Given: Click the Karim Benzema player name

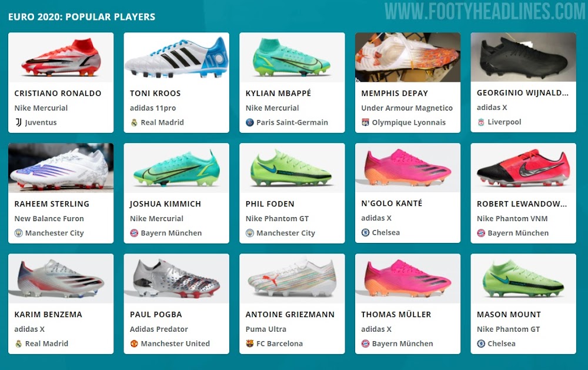Looking at the screenshot, I should [x=48, y=315].
